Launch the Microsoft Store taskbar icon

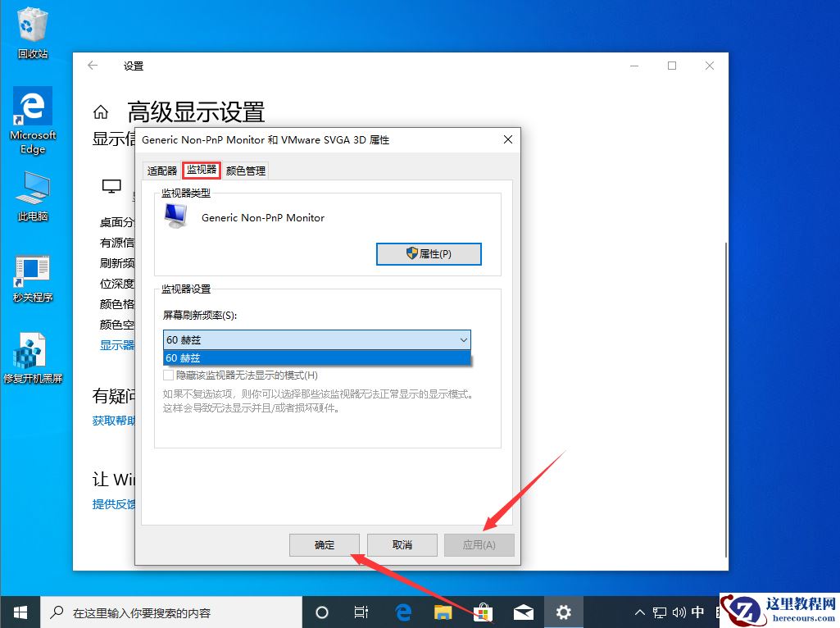484,612
